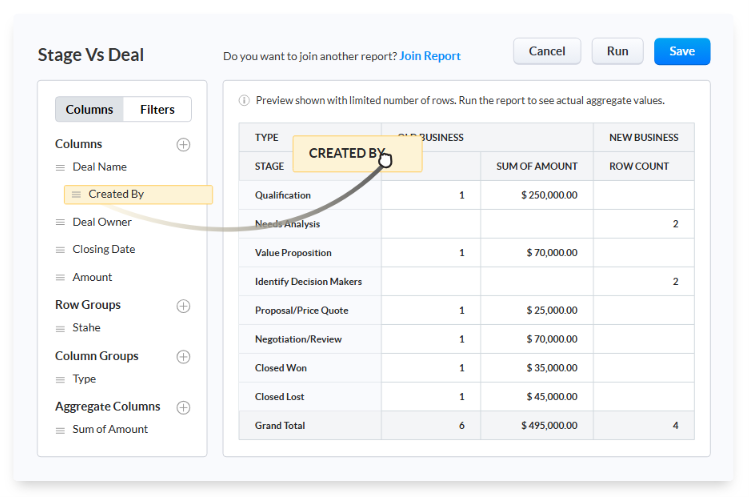Select the Stahe row group item
Image resolution: width=749 pixels, height=497 pixels.
[x=86, y=327]
